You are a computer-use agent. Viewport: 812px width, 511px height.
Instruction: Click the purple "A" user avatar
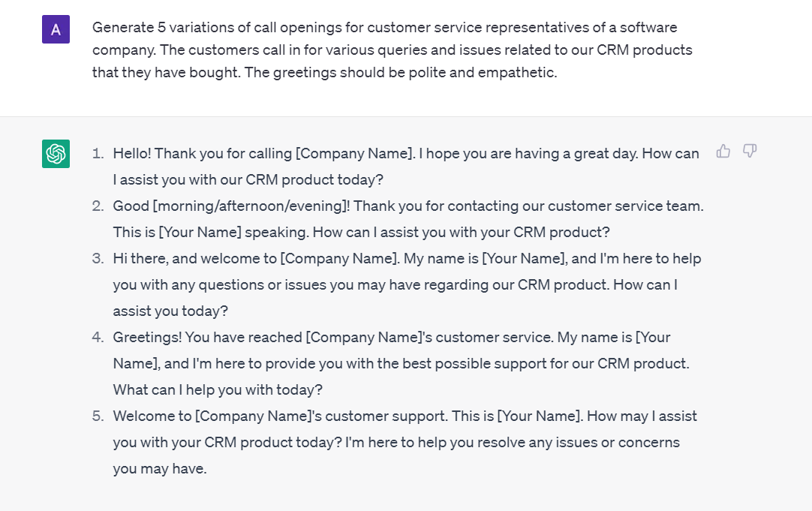[56, 29]
